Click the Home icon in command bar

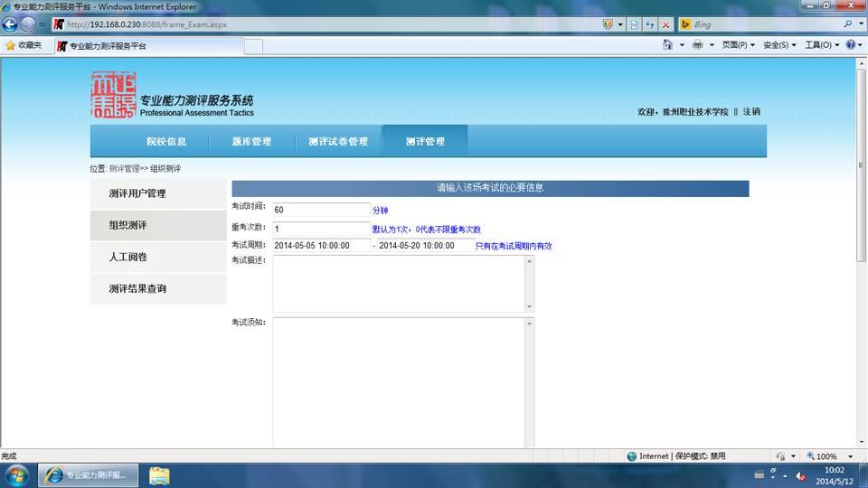click(667, 45)
